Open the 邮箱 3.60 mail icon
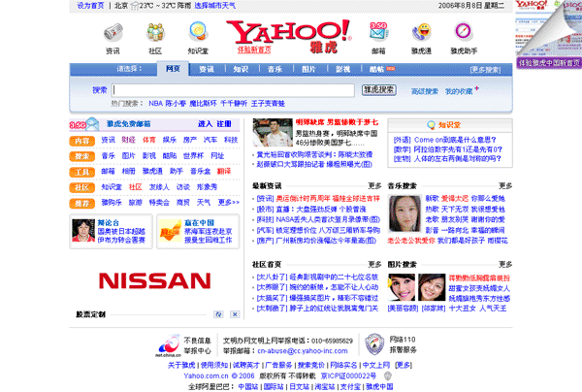582x392 pixels. (x=378, y=32)
